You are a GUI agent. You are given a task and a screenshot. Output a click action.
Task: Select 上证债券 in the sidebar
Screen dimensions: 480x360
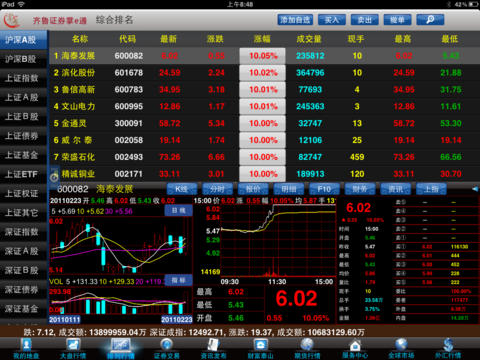pyautogui.click(x=23, y=136)
